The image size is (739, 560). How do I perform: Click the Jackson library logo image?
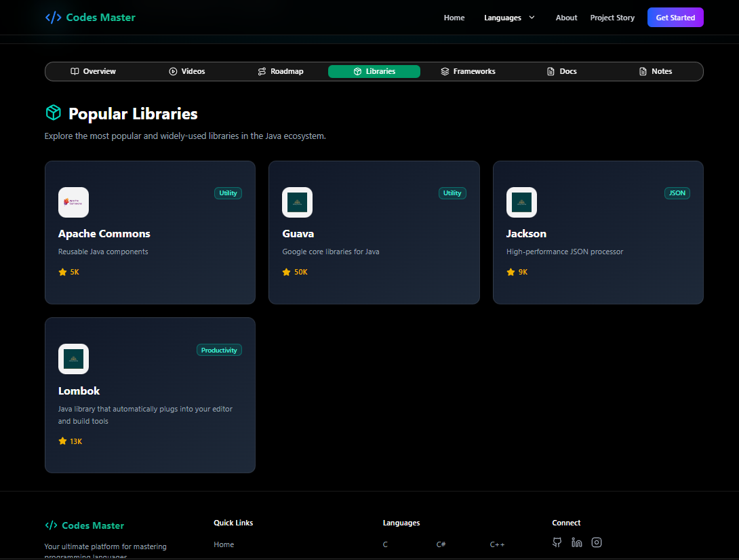point(522,202)
